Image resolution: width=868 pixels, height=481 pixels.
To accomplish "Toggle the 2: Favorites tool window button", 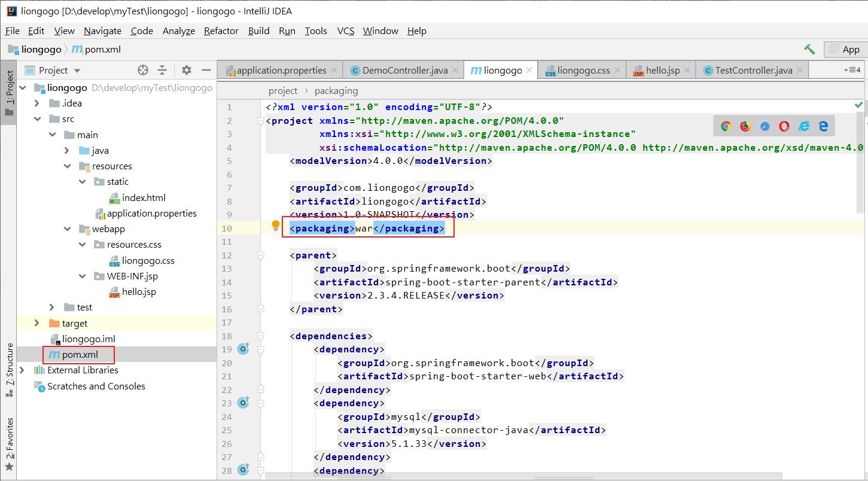I will coord(8,445).
